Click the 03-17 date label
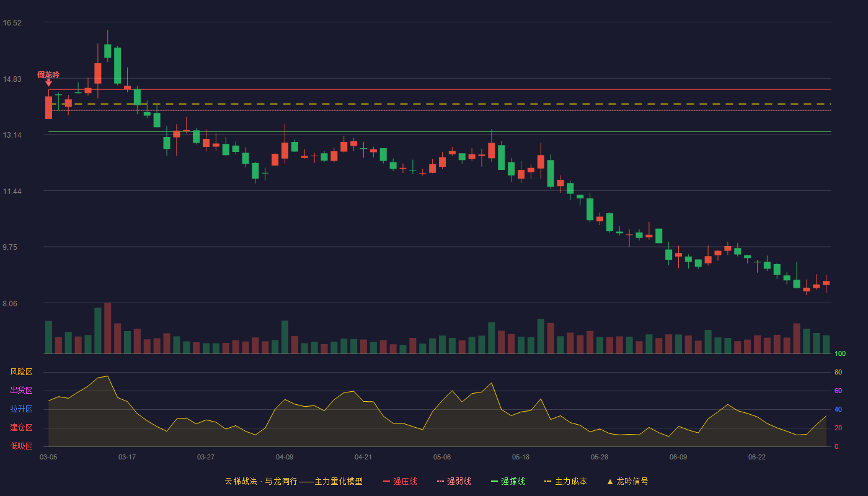The image size is (868, 496). pyautogui.click(x=127, y=457)
